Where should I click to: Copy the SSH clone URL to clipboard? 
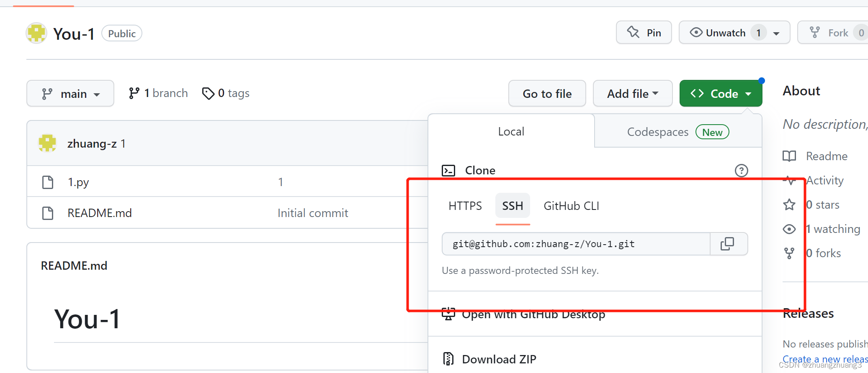tap(727, 244)
